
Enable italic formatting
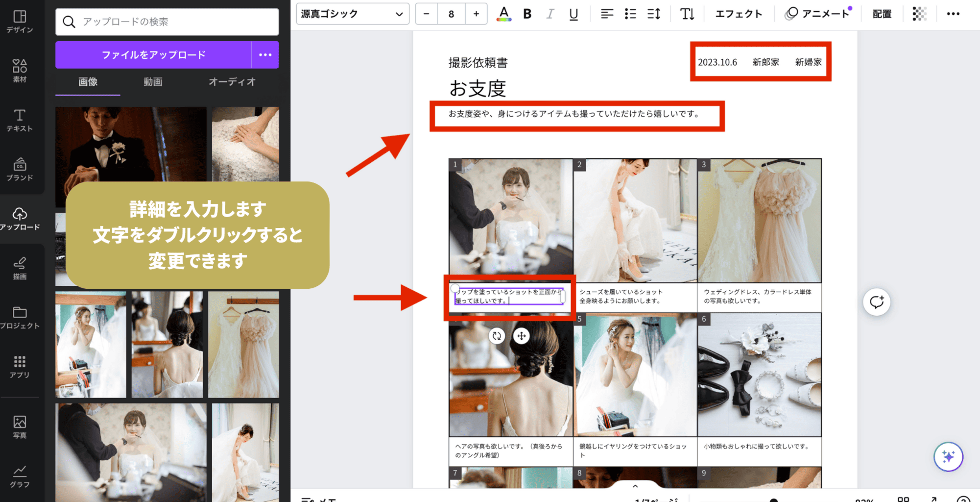550,14
